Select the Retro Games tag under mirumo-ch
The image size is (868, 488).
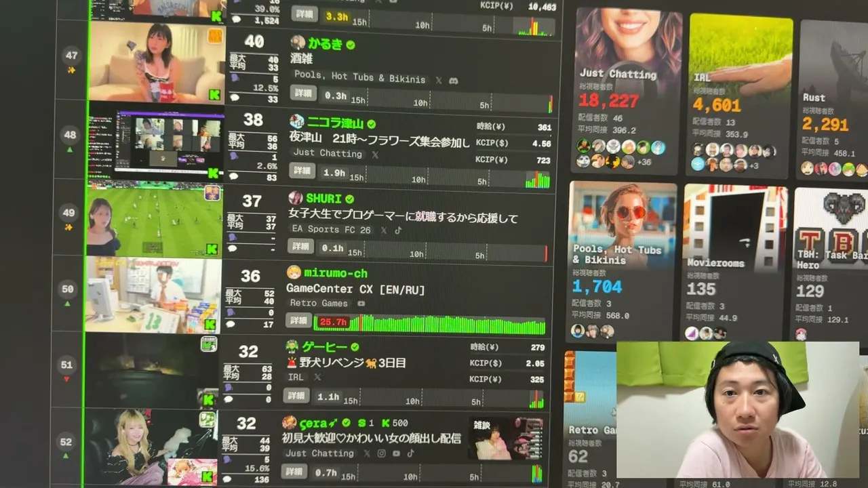(319, 304)
